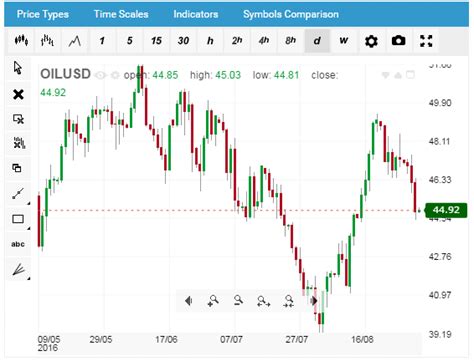Switch to candlestick chart type
474x361 pixels.
(x=21, y=41)
